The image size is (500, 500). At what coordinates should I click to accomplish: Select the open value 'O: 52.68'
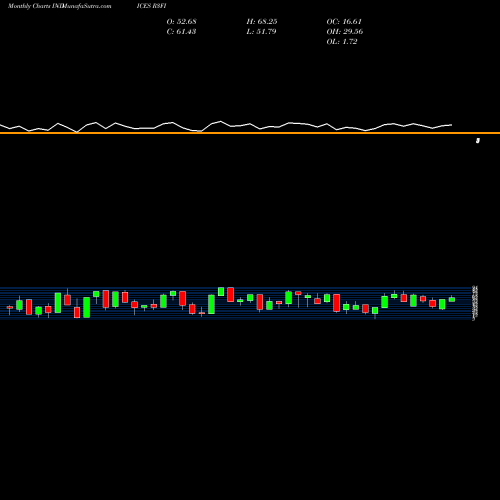[181, 21]
